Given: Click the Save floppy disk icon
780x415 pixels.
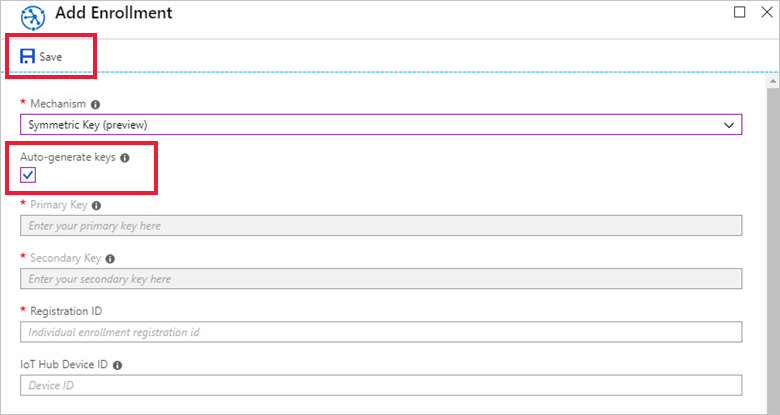Looking at the screenshot, I should (x=27, y=57).
